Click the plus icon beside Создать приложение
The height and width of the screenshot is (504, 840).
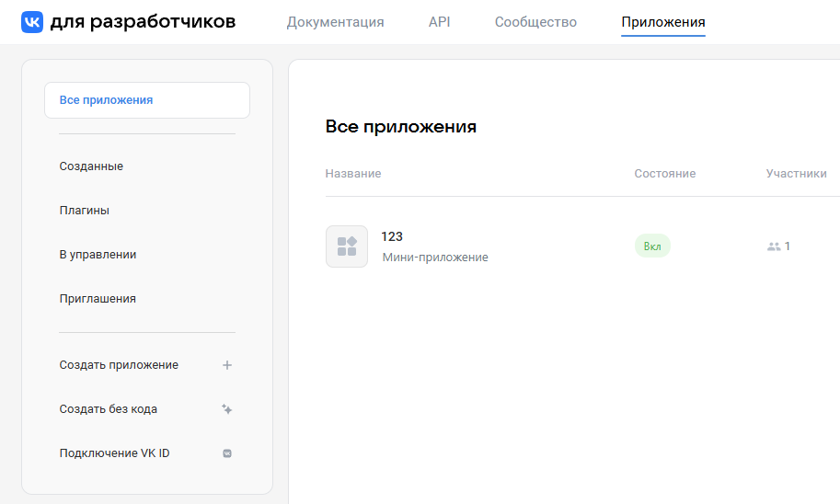tap(227, 365)
